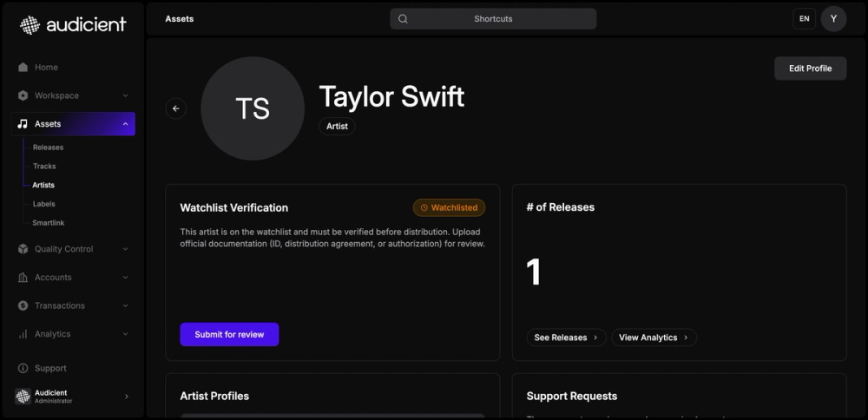The width and height of the screenshot is (868, 420).
Task: Click the Accounts building icon
Action: tap(23, 277)
